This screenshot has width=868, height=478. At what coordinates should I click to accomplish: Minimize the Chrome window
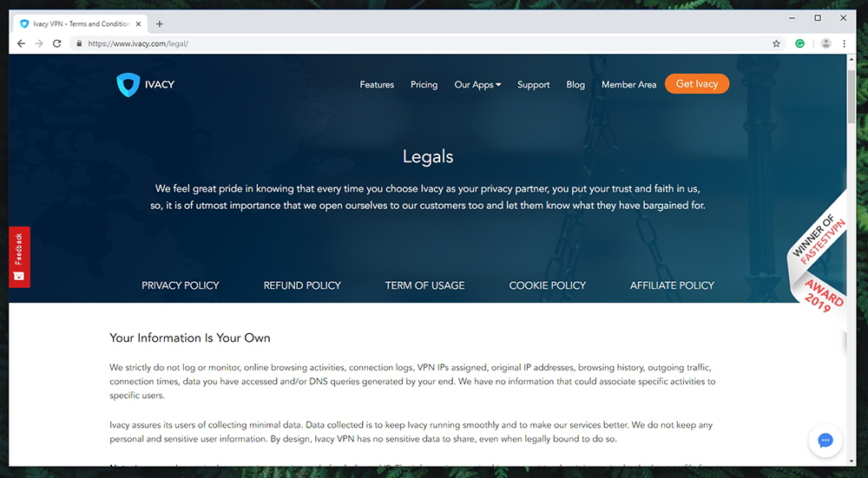click(792, 18)
